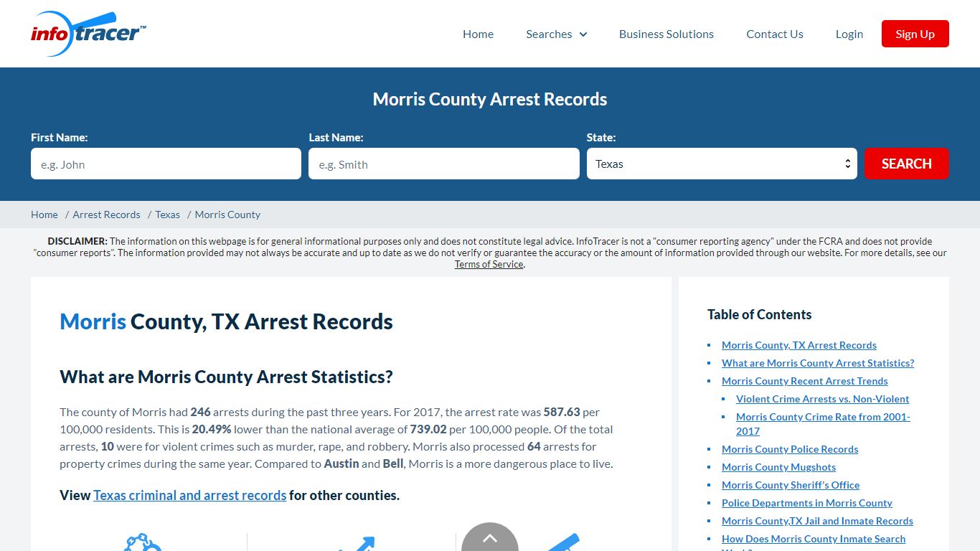Open the Home menu item
This screenshot has width=980, height=551.
pyautogui.click(x=478, y=34)
